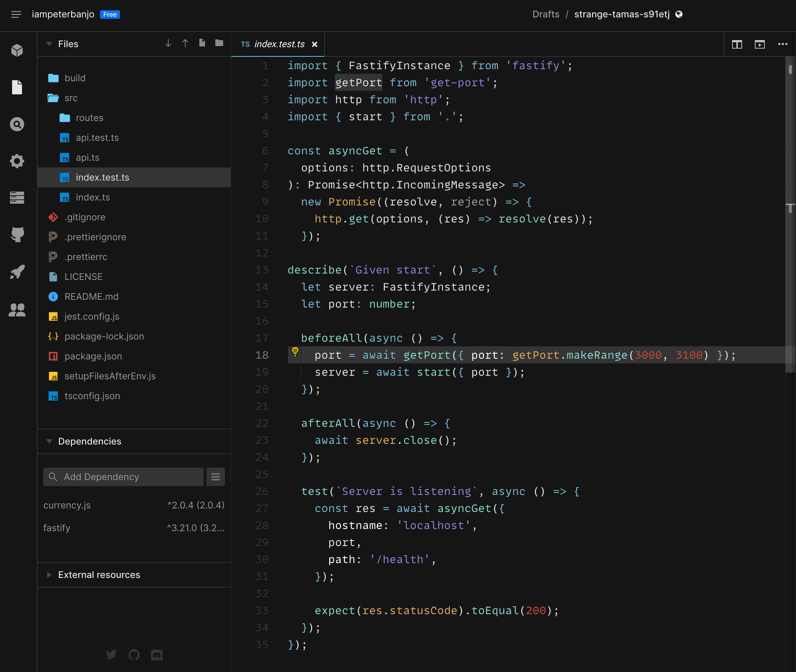Open the server control panel icon

17,197
